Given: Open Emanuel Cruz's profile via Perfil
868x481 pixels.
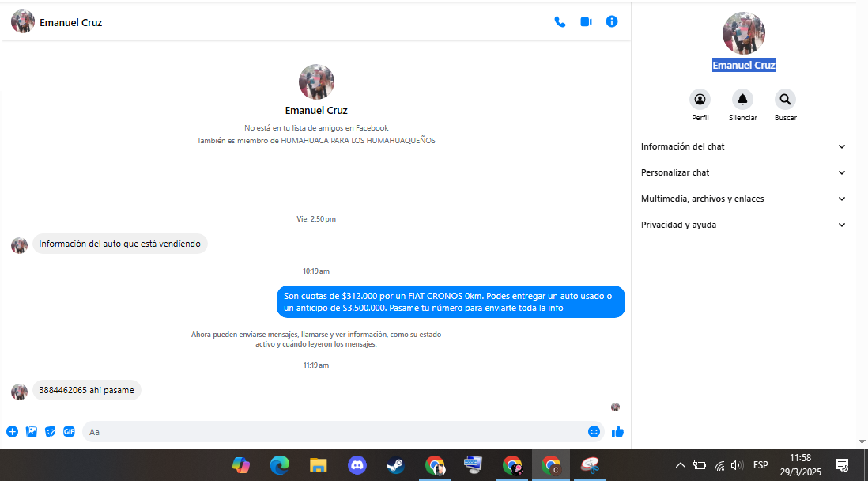Looking at the screenshot, I should (x=700, y=100).
